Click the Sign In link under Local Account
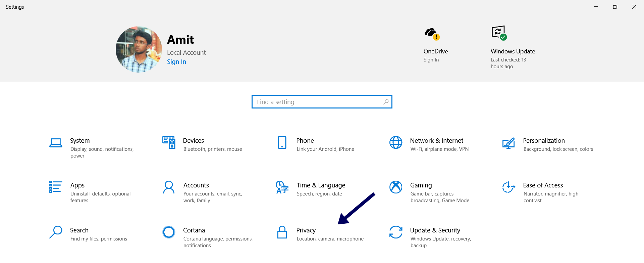Viewport: 644px width, 263px height. (176, 62)
